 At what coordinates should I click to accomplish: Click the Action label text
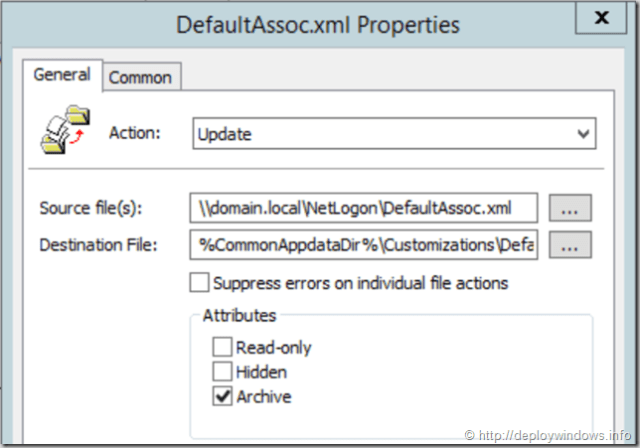pyautogui.click(x=133, y=133)
